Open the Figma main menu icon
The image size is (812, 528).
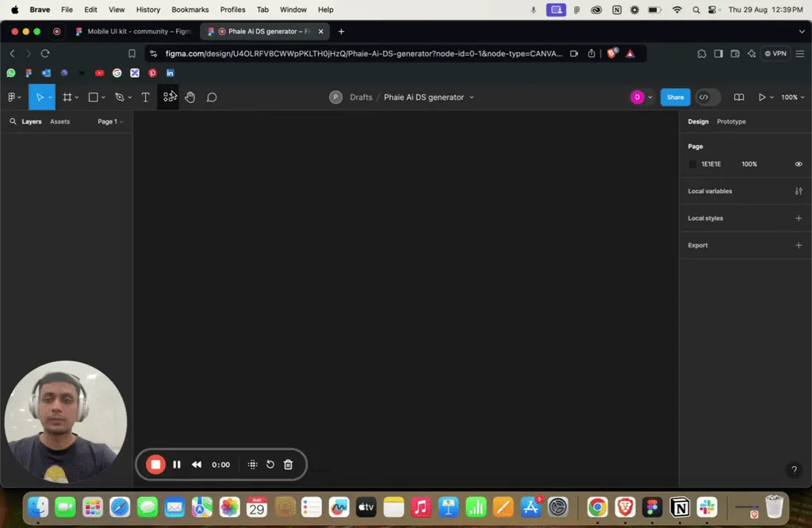[x=11, y=97]
